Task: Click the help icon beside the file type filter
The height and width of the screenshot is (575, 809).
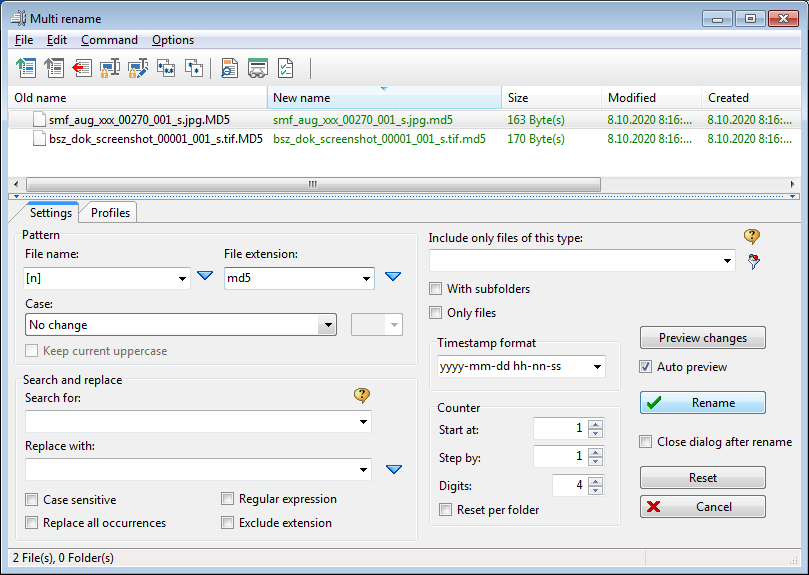Action: pos(752,237)
